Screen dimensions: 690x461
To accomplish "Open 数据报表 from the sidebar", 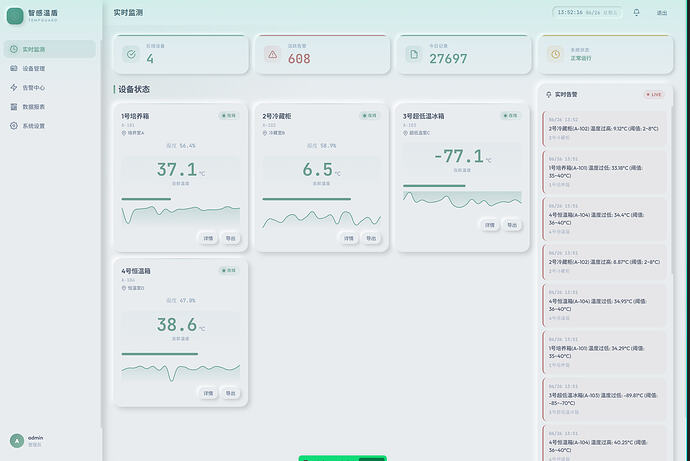I will click(50, 107).
